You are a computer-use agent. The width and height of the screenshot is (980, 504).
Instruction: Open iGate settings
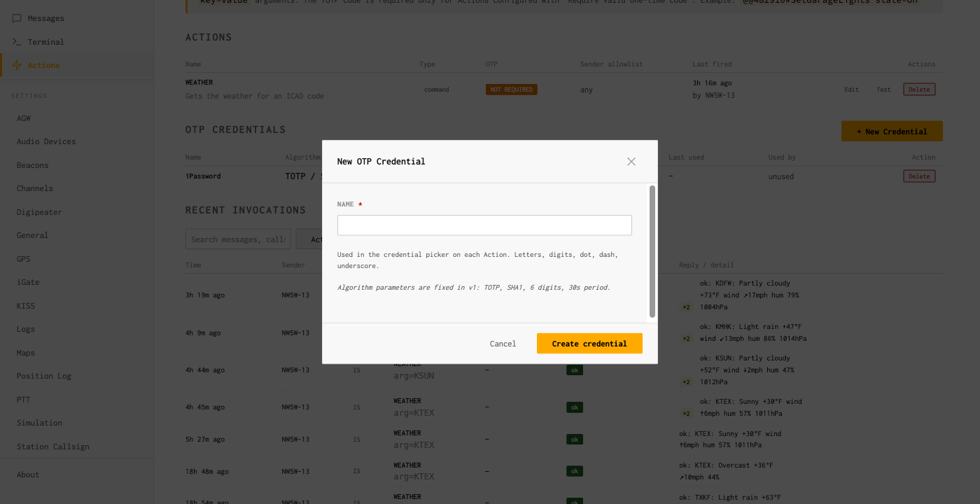click(x=28, y=282)
